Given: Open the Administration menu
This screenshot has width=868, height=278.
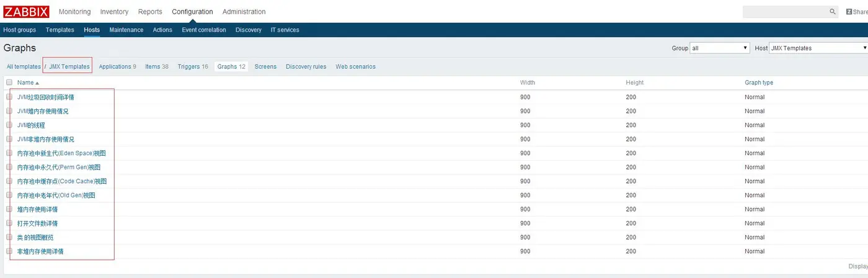Looking at the screenshot, I should [x=244, y=12].
